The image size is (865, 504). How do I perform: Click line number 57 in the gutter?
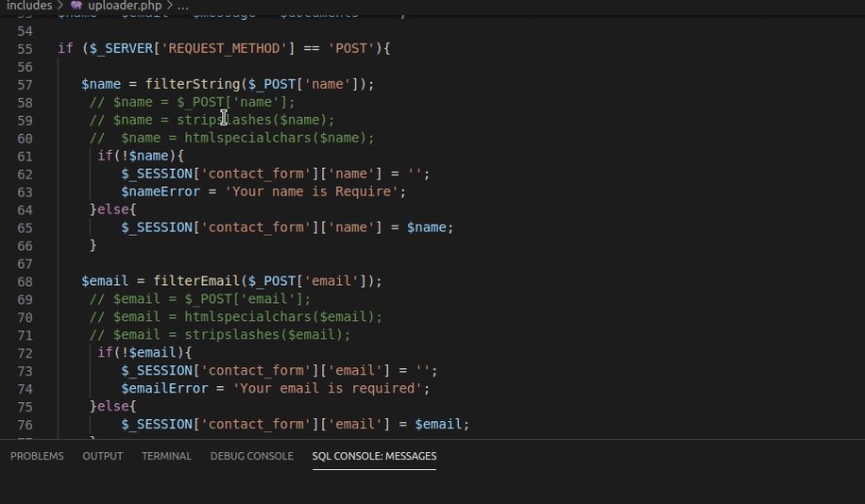click(x=25, y=85)
